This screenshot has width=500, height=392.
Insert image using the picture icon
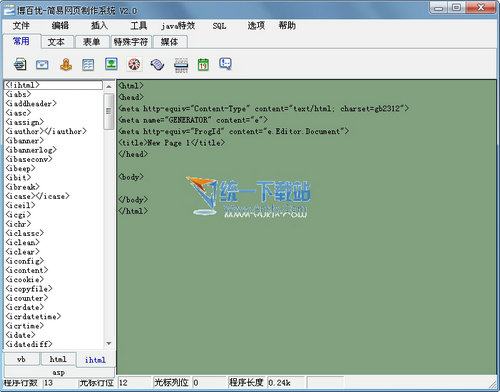(x=111, y=64)
